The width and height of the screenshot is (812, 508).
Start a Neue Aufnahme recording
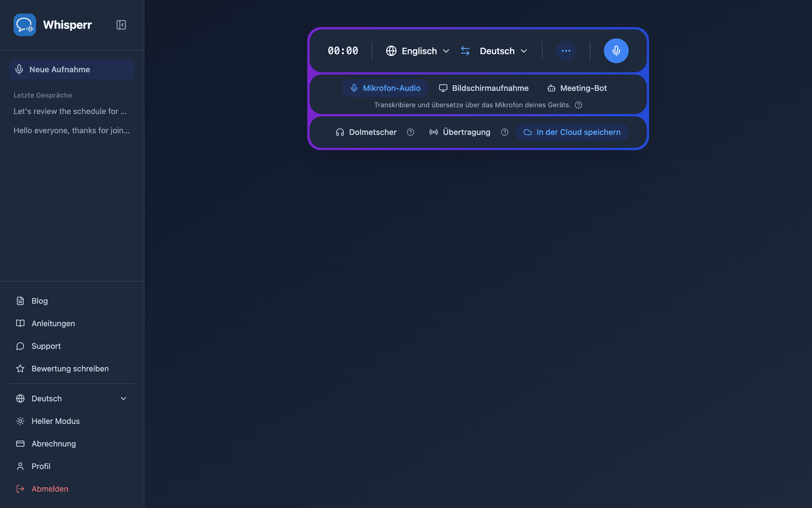tap(72, 70)
